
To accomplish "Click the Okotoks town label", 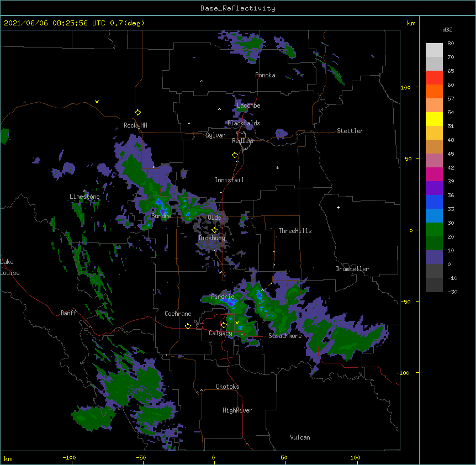I will tap(228, 387).
